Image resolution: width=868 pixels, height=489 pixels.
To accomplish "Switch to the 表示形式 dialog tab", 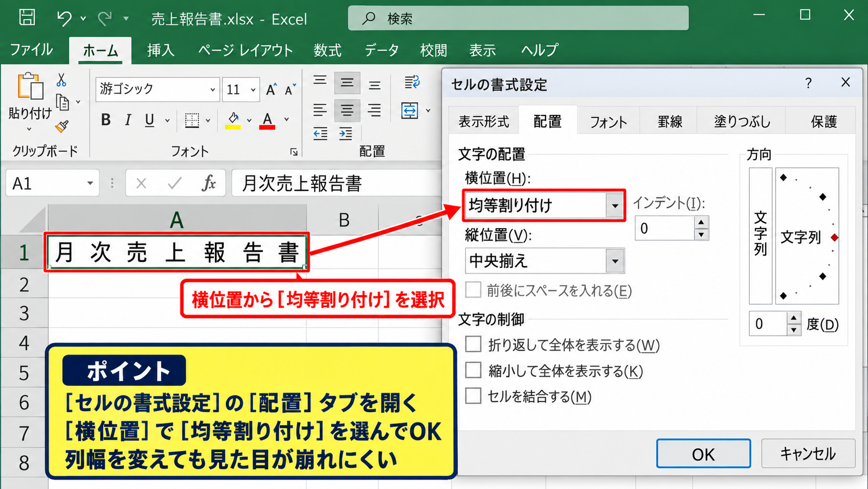I will coord(483,122).
